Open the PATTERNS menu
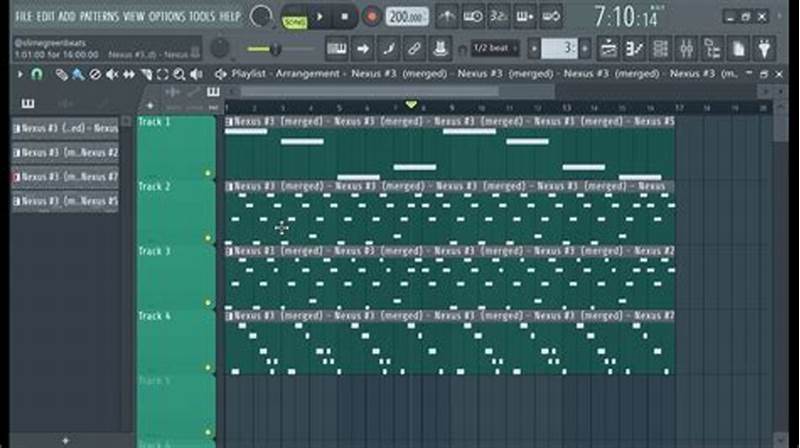The height and width of the screenshot is (448, 800). click(99, 17)
